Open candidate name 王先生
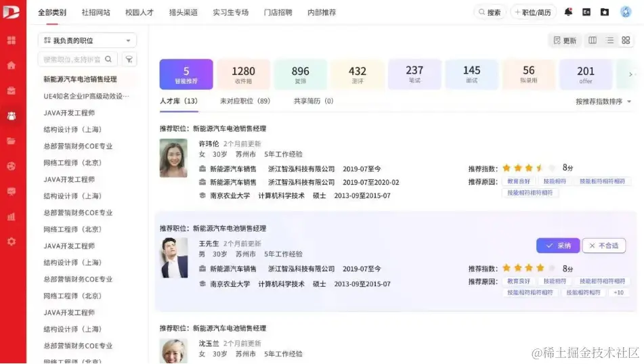Screen dimensions: 644x364 209,244
